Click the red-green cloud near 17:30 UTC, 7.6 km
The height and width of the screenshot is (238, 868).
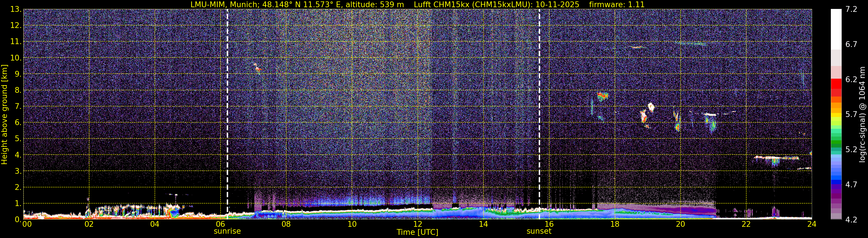point(602,97)
